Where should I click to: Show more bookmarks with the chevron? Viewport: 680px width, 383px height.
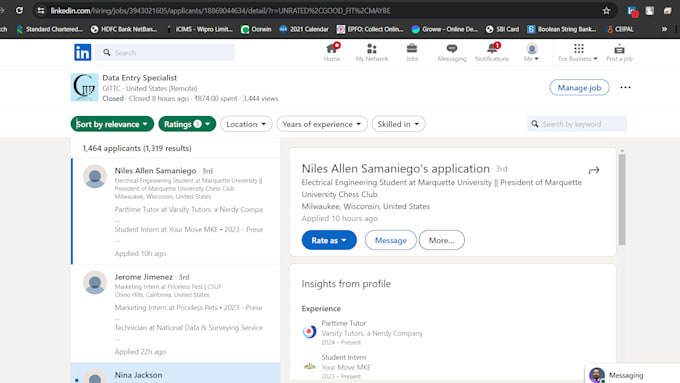[x=664, y=29]
